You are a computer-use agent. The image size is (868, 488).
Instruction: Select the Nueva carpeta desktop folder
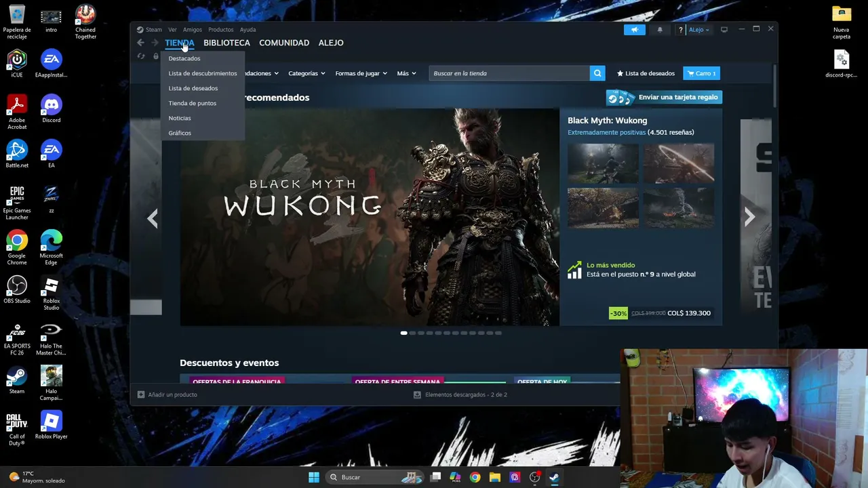click(x=842, y=22)
